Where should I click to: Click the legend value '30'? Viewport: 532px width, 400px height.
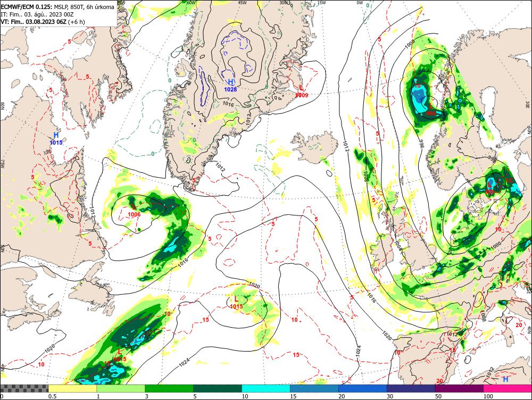pyautogui.click(x=390, y=396)
